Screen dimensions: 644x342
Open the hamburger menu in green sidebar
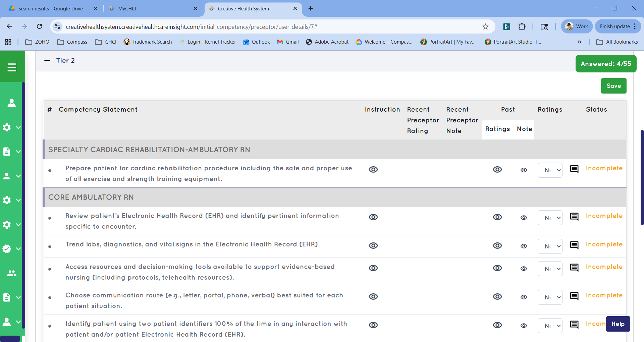12,67
